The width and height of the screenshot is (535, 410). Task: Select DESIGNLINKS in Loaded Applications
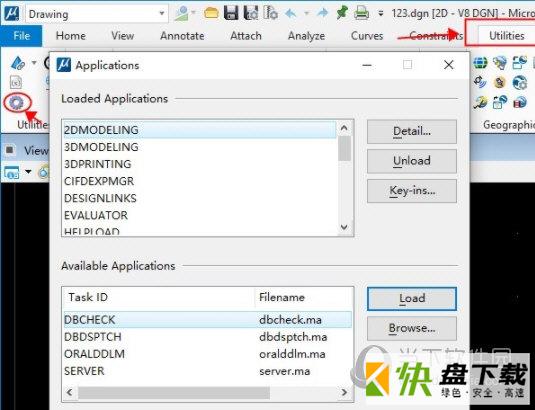point(200,198)
